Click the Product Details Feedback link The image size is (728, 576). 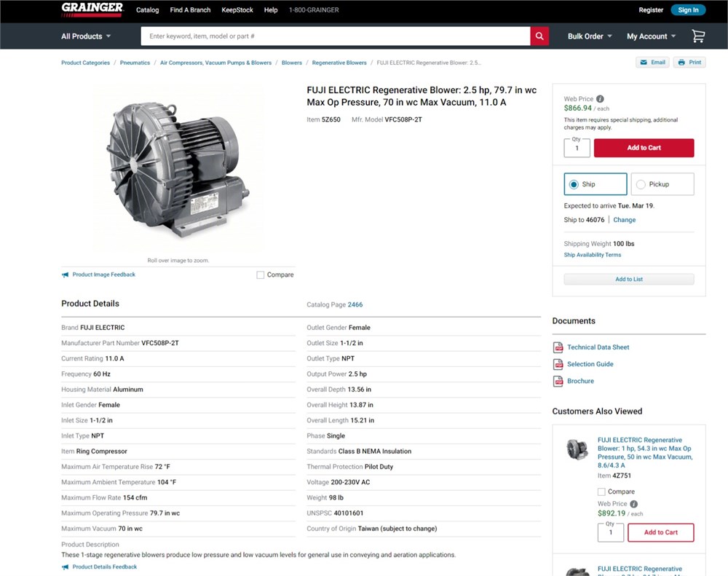pyautogui.click(x=104, y=567)
